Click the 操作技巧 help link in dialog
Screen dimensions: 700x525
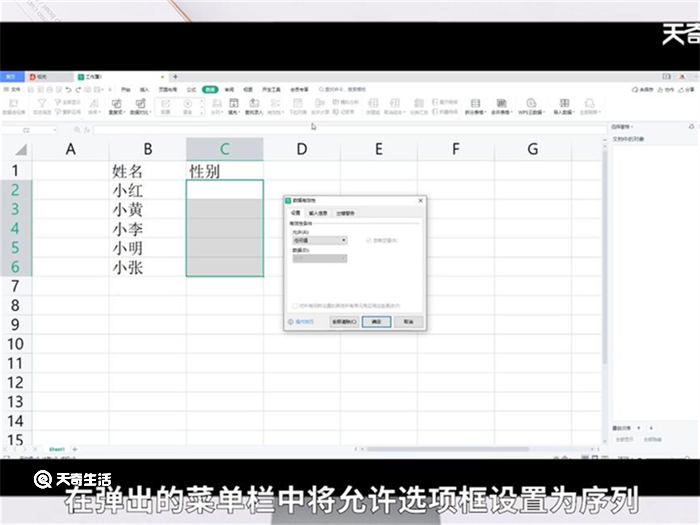click(304, 322)
